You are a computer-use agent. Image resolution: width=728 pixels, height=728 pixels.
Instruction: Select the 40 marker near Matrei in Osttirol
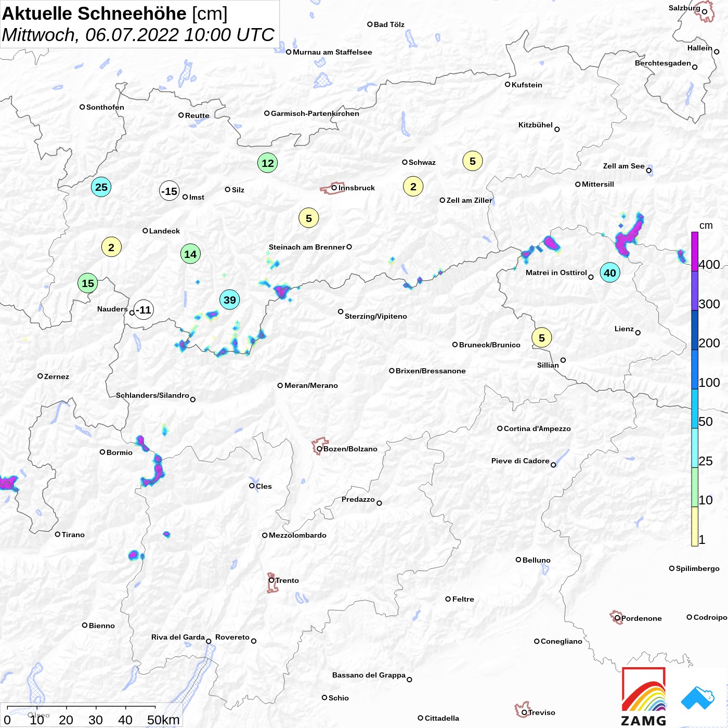(x=610, y=272)
